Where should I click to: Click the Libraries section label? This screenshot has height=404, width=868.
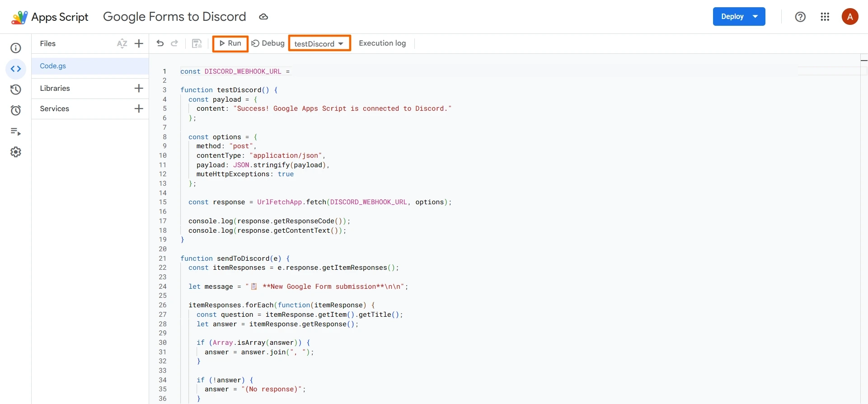(x=55, y=88)
